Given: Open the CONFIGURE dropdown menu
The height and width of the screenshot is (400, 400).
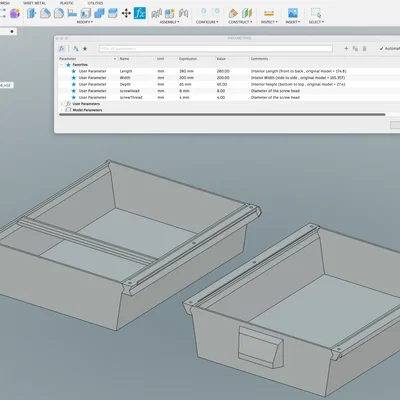Looking at the screenshot, I should pyautogui.click(x=207, y=22).
